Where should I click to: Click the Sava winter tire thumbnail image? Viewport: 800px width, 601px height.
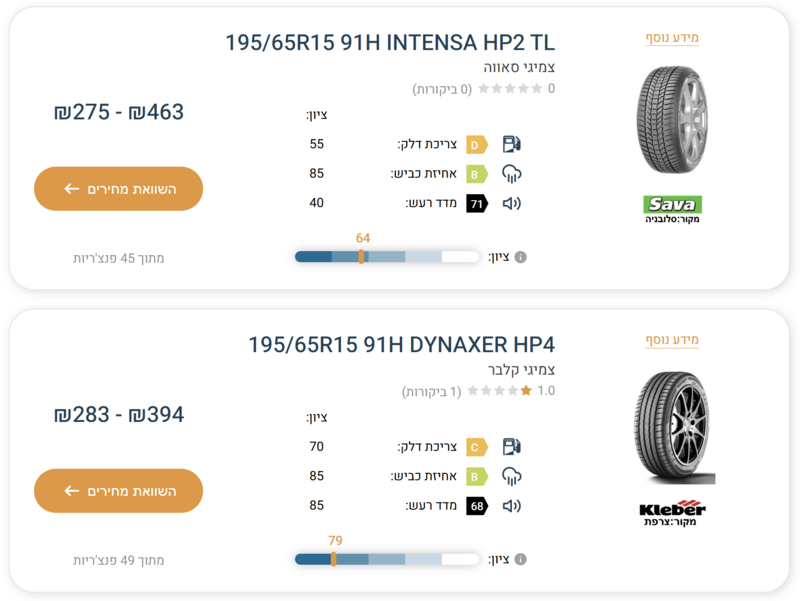click(672, 120)
